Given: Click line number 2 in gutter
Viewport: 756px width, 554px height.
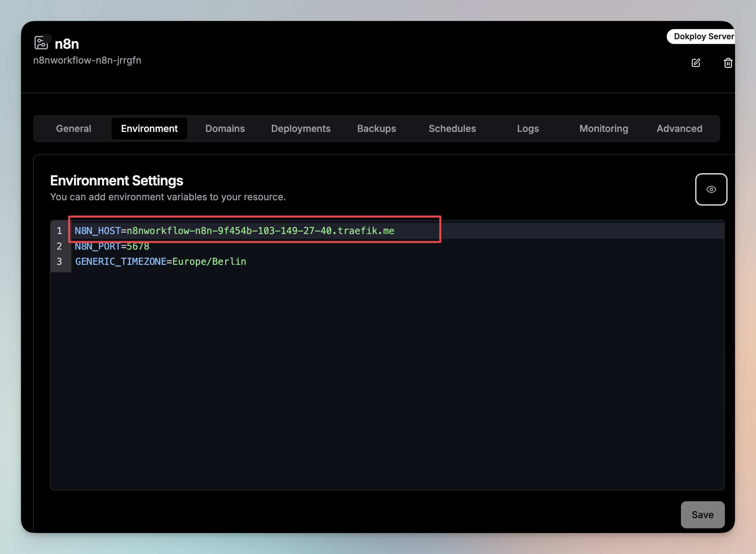Looking at the screenshot, I should coord(60,246).
